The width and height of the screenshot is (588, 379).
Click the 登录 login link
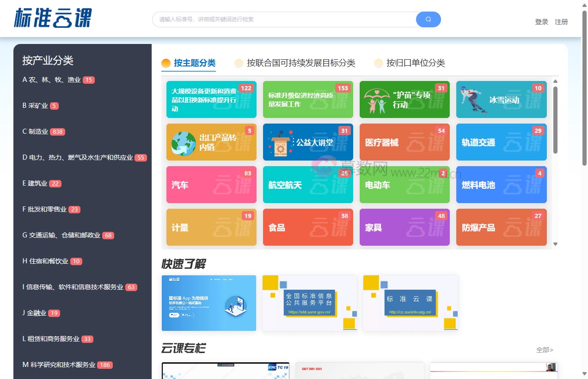point(541,22)
